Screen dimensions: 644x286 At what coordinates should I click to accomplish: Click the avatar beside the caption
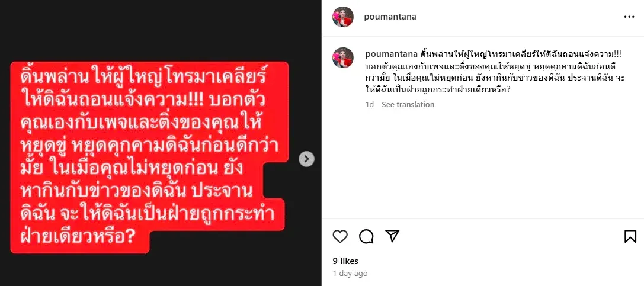tap(343, 58)
